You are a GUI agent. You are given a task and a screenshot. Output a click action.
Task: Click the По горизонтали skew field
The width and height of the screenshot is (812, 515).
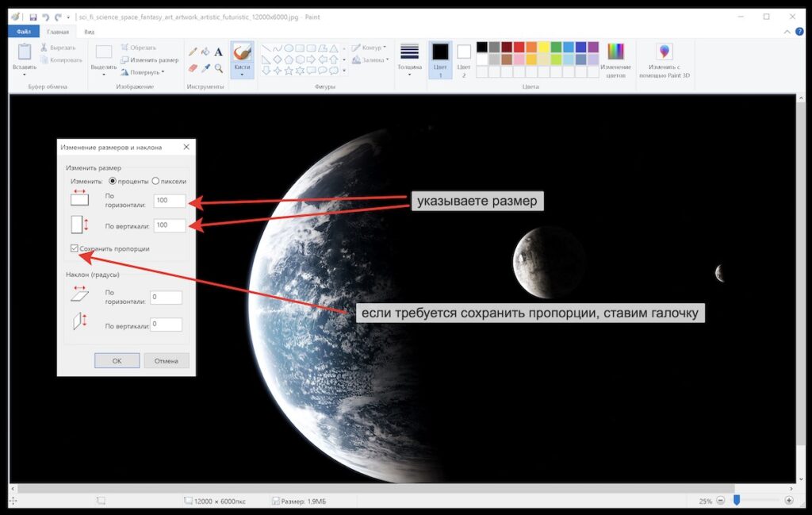pyautogui.click(x=167, y=297)
